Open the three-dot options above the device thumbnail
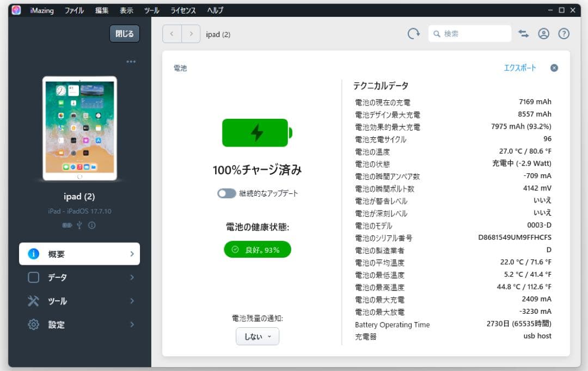588x371 pixels. click(x=131, y=61)
